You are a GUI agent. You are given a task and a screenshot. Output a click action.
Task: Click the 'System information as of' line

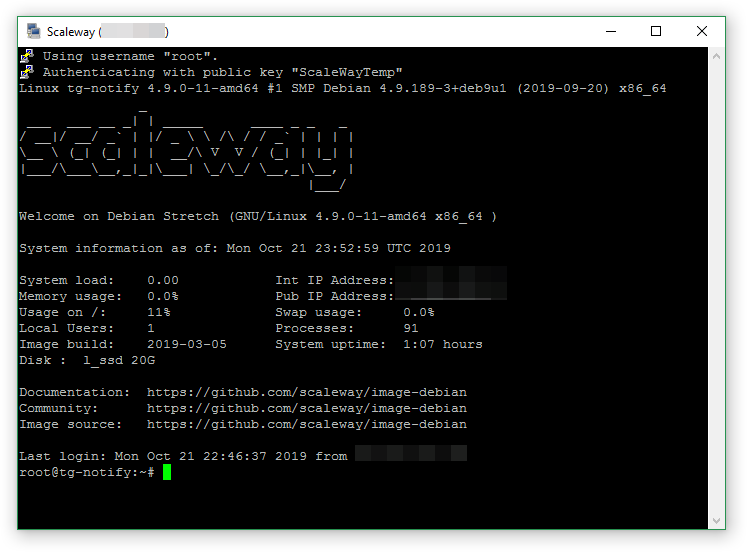pyautogui.click(x=235, y=248)
